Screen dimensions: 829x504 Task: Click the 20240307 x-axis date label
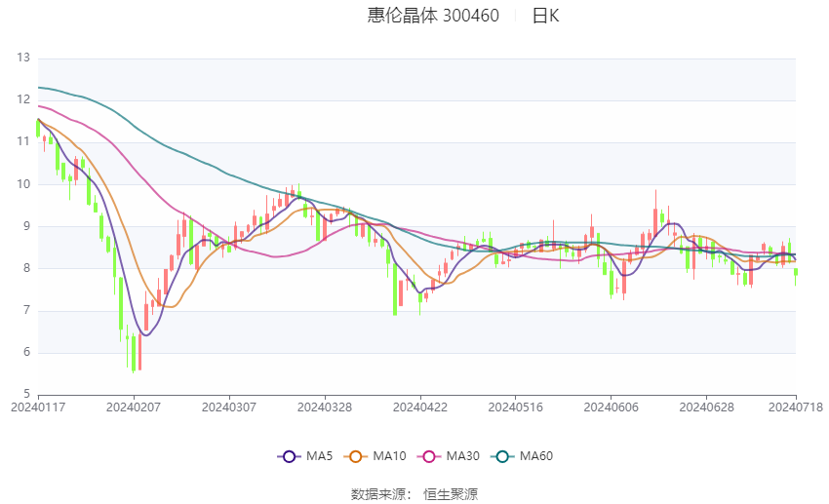click(x=229, y=407)
